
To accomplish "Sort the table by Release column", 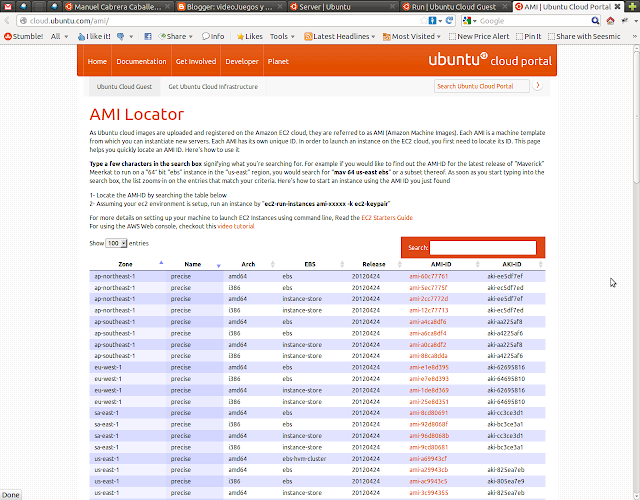I will click(376, 264).
